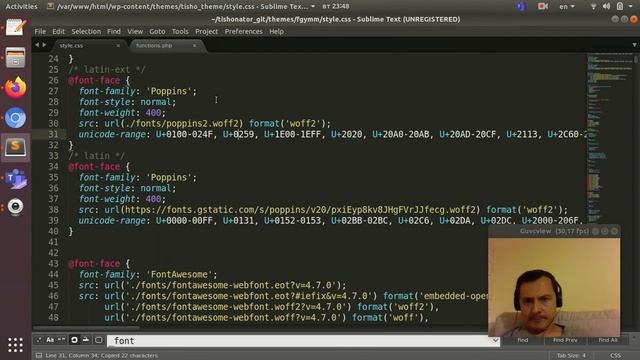Click the Find button
The height and width of the screenshot is (360, 640).
[522, 340]
